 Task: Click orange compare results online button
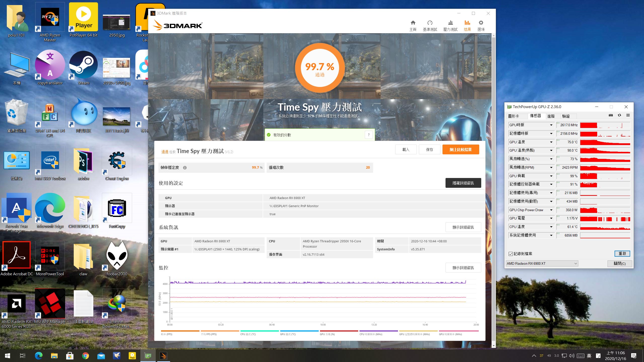coord(461,150)
